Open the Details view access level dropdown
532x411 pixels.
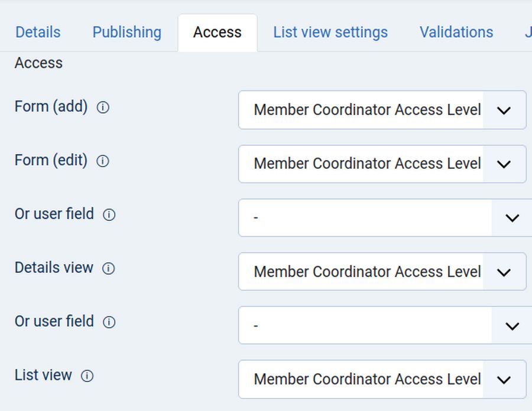382,272
